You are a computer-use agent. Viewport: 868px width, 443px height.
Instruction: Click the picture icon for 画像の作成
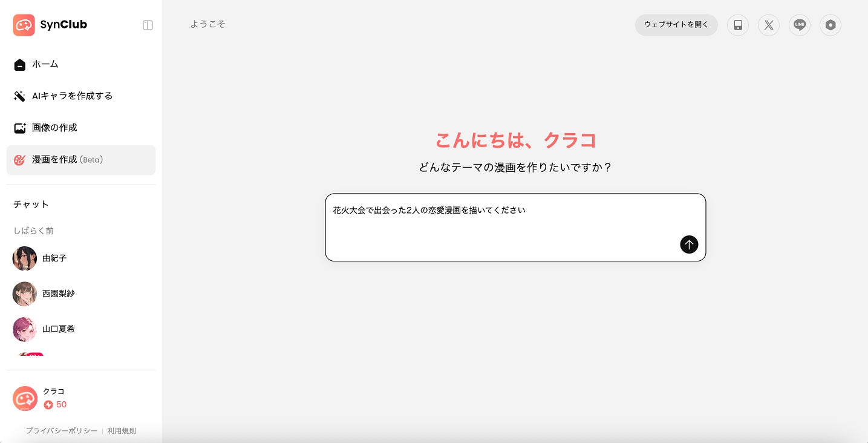click(x=19, y=128)
